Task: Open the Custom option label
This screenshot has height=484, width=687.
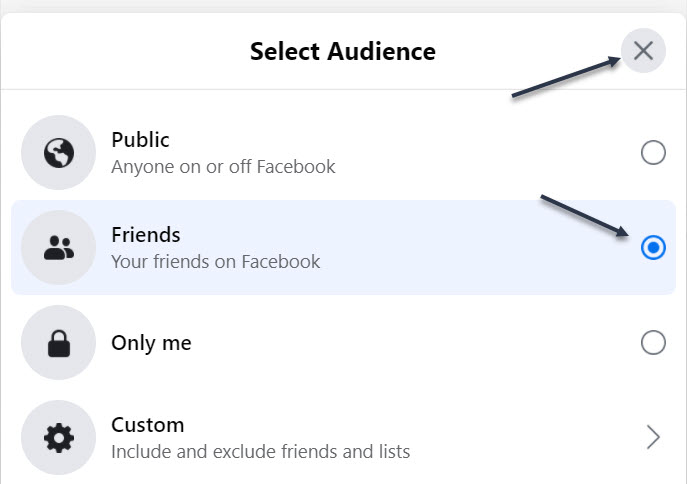Action: (x=148, y=425)
